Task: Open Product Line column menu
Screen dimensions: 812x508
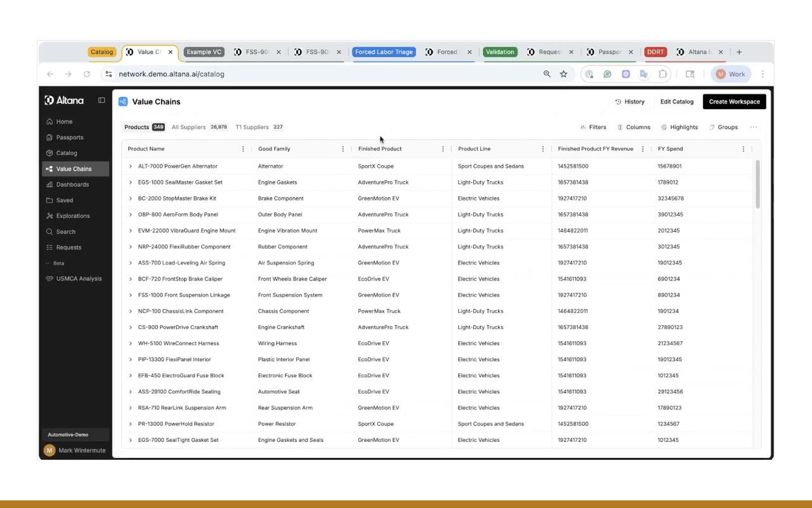Action: click(543, 149)
